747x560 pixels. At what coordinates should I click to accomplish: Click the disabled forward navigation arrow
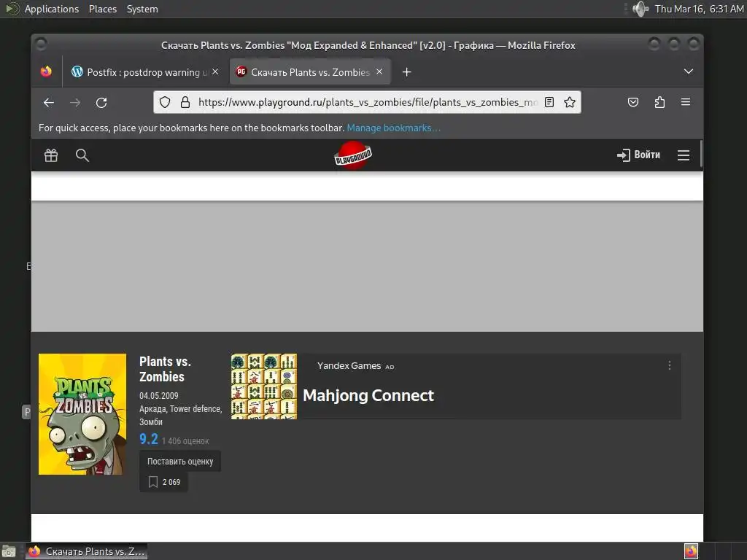pos(75,102)
